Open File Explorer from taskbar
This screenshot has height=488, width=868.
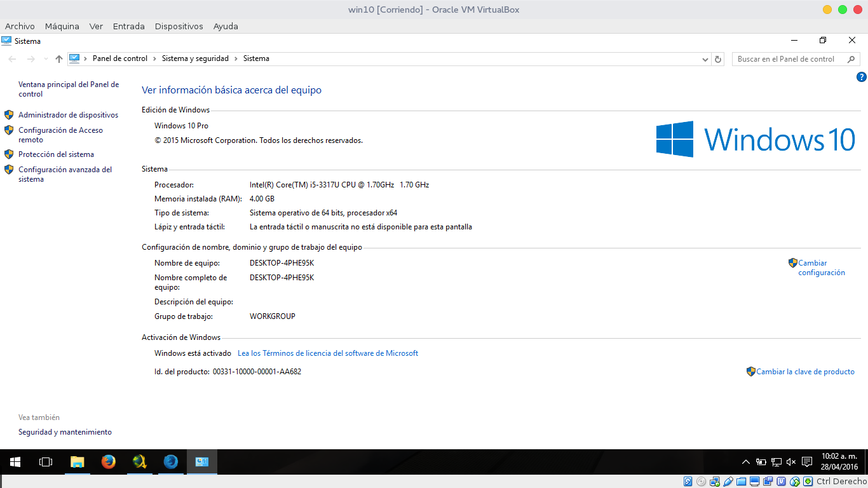77,462
